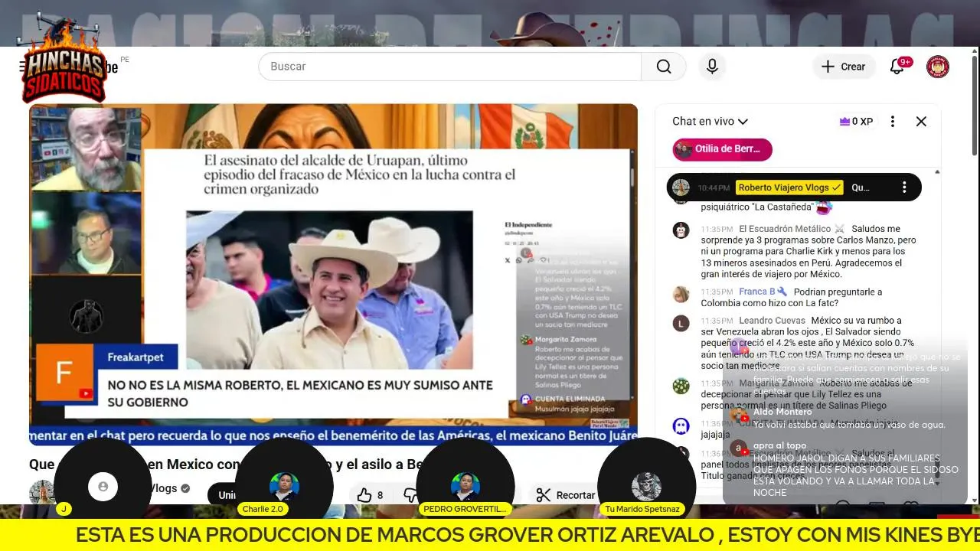Click the photo of man in cowboy hat
The width and height of the screenshot is (980, 551).
(329, 291)
